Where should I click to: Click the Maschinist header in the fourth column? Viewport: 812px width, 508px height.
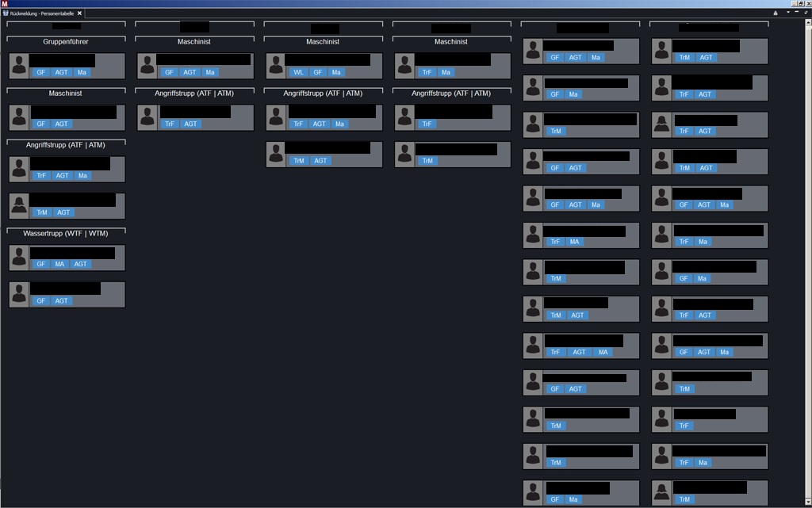(451, 41)
